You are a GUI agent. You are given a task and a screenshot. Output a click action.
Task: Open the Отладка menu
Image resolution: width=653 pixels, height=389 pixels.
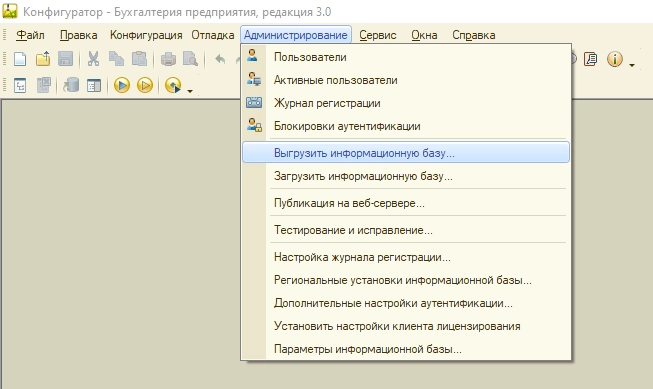click(x=213, y=35)
